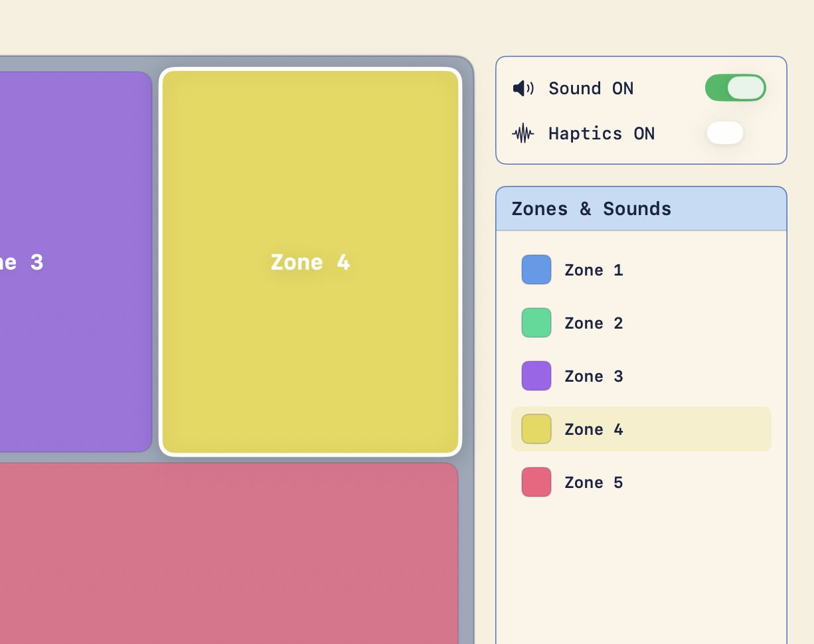The width and height of the screenshot is (814, 644).
Task: Click the green Zone 2 color swatch
Action: point(536,323)
